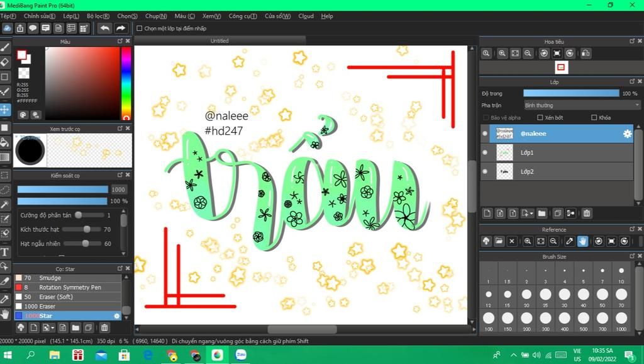Click the Redo arrow button
The width and height of the screenshot is (644, 364).
[120, 28]
